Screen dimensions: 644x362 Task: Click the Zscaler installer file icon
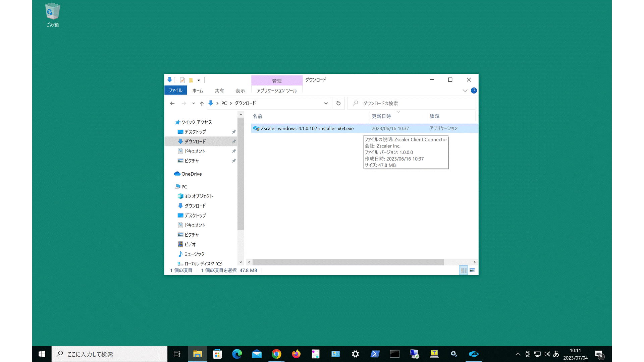256,128
